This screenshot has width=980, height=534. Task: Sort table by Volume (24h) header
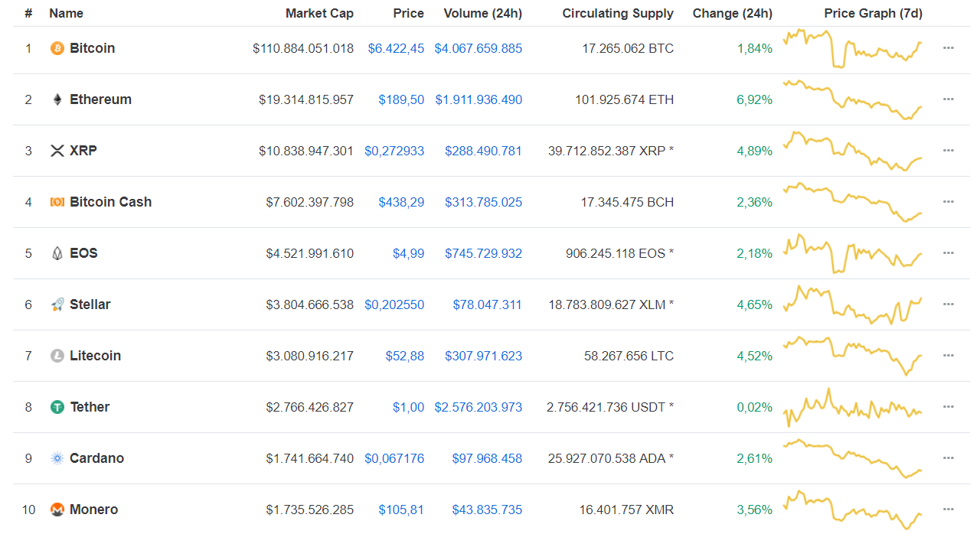click(x=483, y=13)
